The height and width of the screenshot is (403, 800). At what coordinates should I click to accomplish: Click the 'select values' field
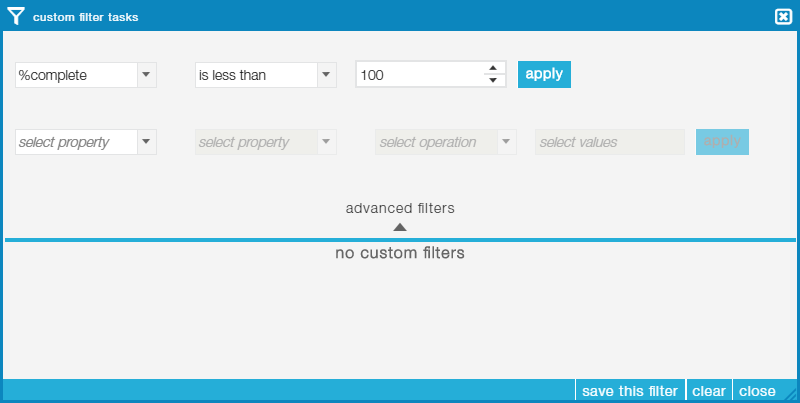point(610,142)
